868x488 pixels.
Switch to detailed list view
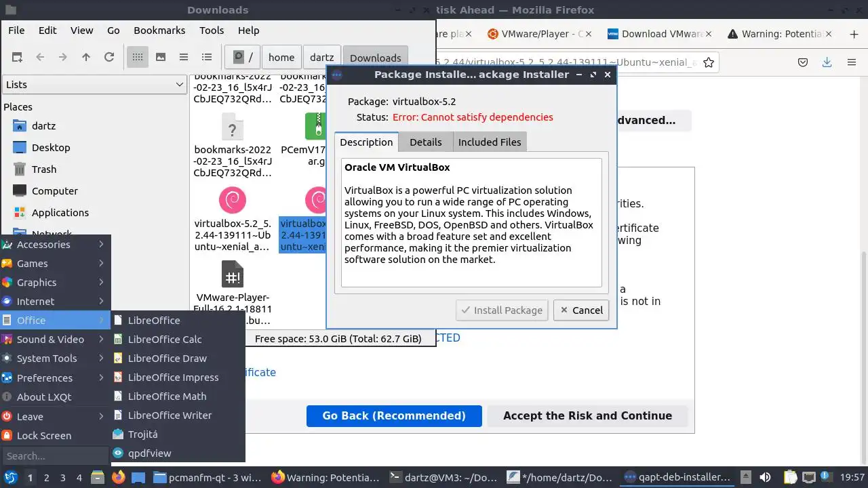pos(207,58)
